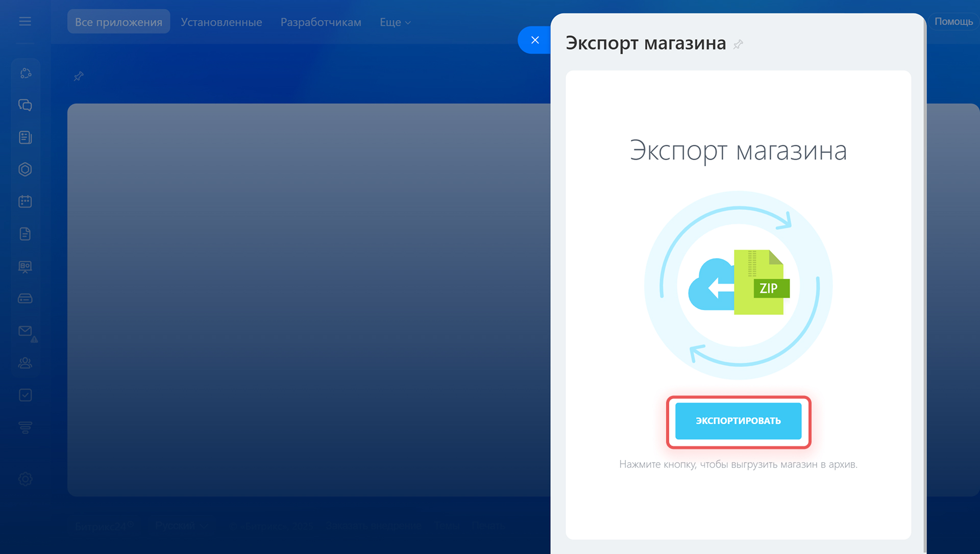Switch to Установленные tab
Screen dimensions: 980x554
(221, 22)
